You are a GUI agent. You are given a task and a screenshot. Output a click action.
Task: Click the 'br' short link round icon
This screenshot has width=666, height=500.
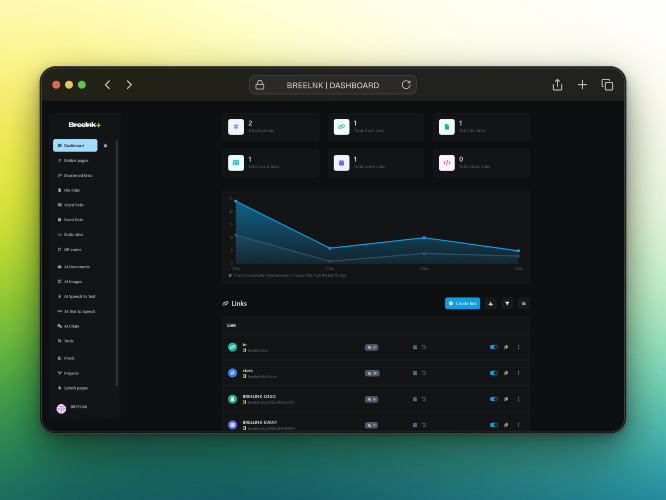(x=232, y=347)
